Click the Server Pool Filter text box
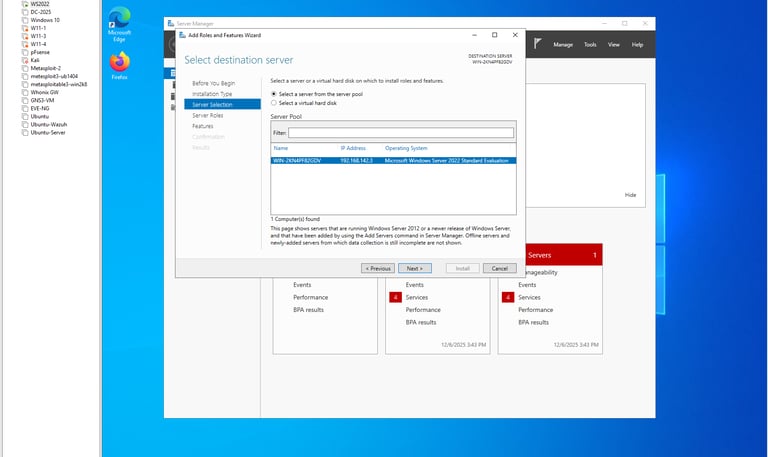This screenshot has width=768, height=457. [x=401, y=133]
